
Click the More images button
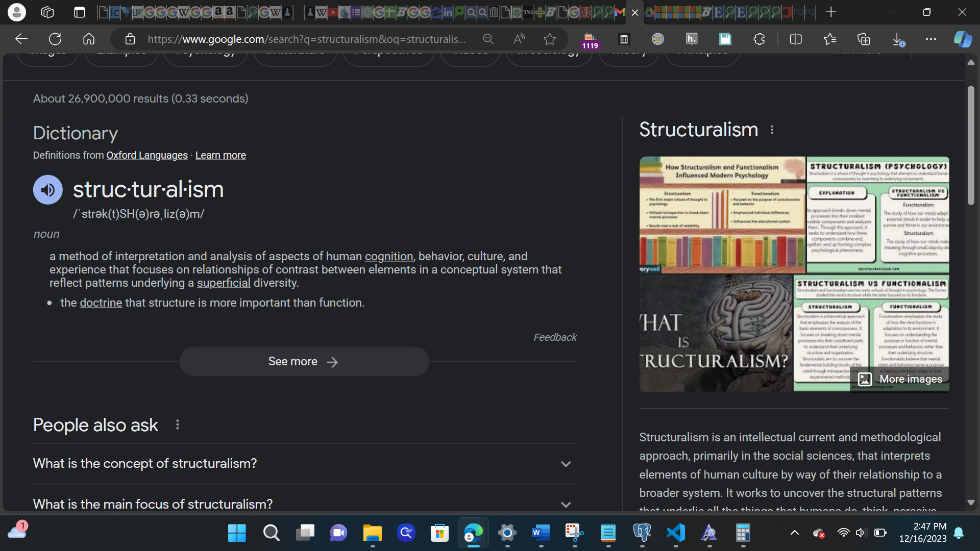900,379
